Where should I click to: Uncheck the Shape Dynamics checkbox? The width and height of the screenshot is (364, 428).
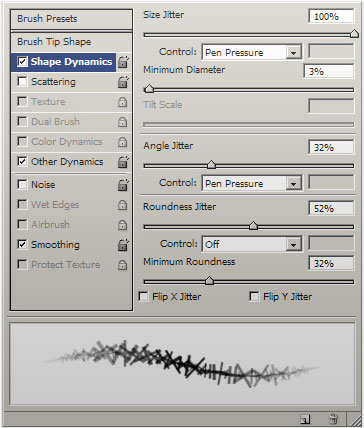(22, 62)
